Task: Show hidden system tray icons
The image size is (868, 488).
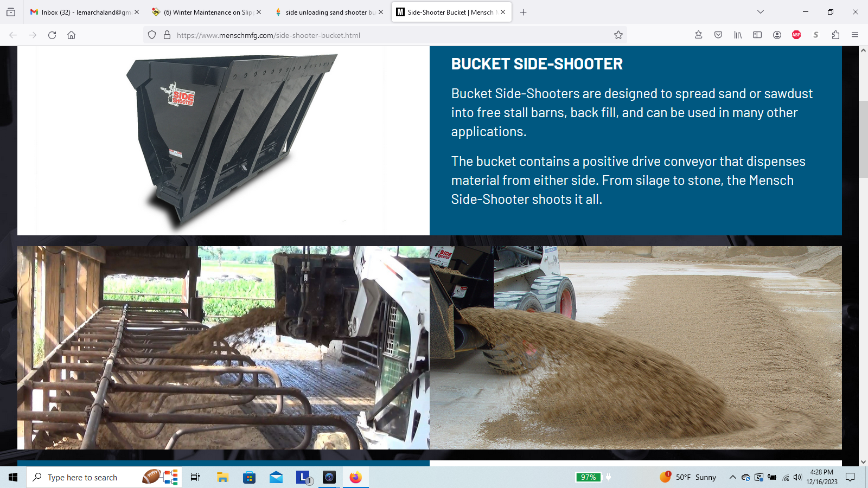Action: tap(732, 477)
